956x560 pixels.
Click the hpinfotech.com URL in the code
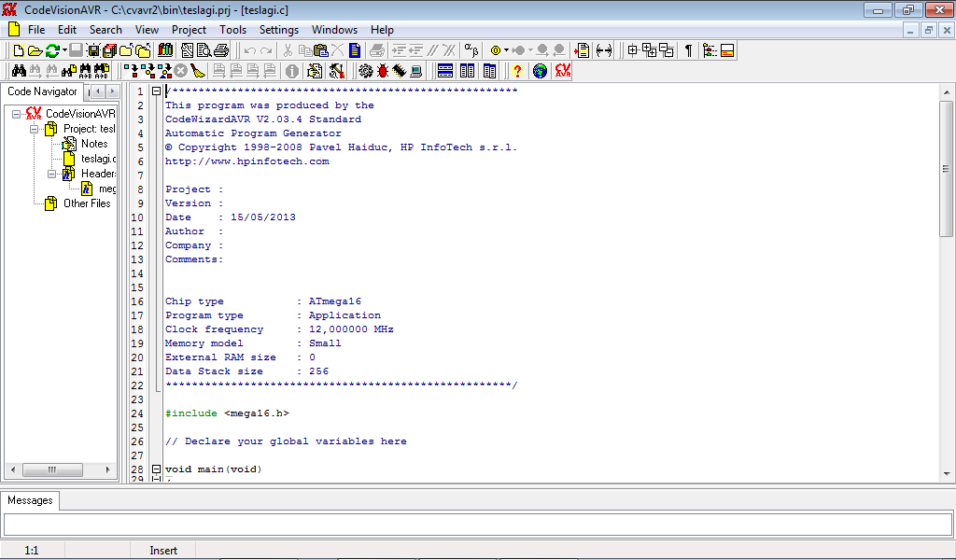click(x=246, y=161)
